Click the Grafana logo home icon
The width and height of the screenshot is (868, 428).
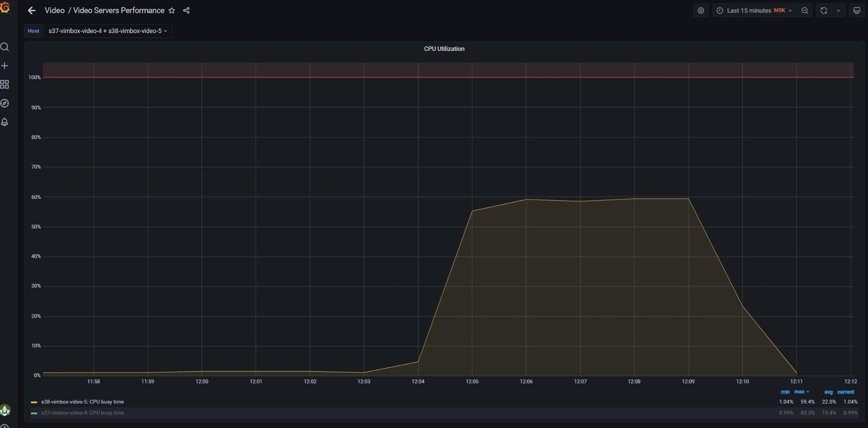pos(5,7)
